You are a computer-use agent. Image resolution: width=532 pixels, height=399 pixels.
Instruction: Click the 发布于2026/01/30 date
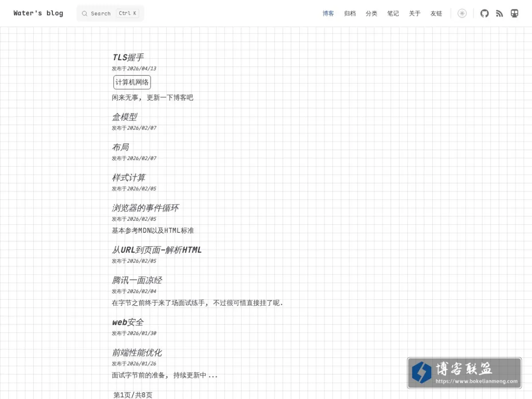tap(134, 333)
